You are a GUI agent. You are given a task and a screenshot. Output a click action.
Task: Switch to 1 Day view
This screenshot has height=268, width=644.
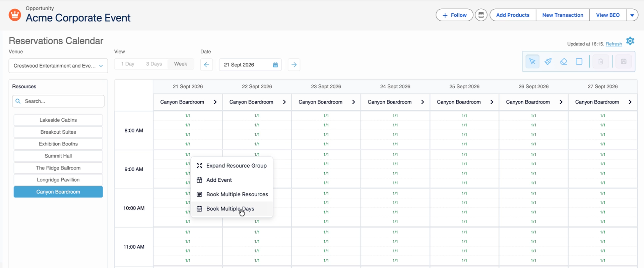[x=128, y=64]
